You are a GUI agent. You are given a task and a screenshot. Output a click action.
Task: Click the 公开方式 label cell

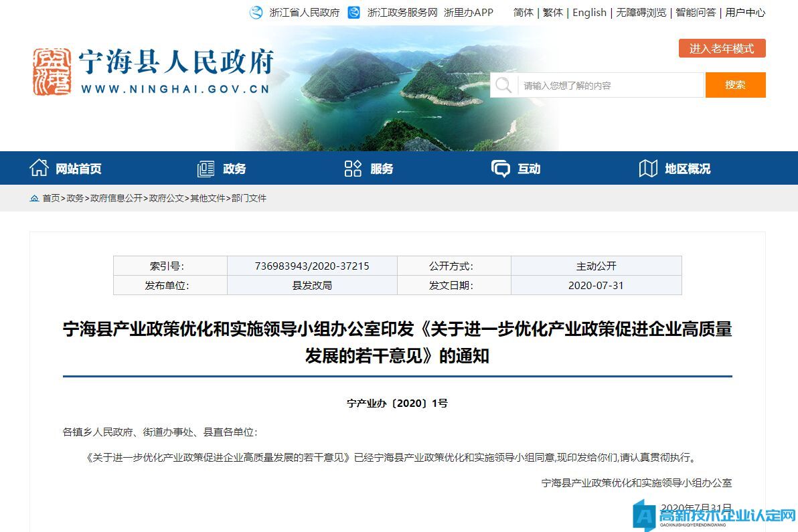pyautogui.click(x=454, y=266)
